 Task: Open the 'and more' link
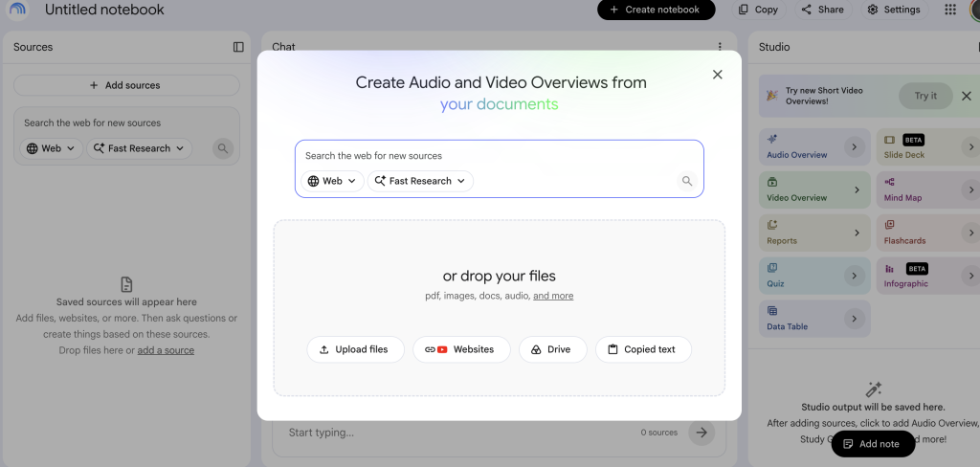553,296
